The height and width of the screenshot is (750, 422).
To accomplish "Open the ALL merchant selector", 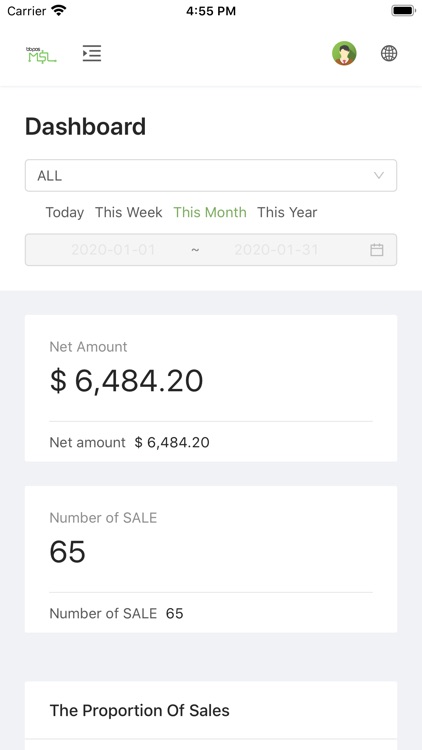I will coord(211,176).
